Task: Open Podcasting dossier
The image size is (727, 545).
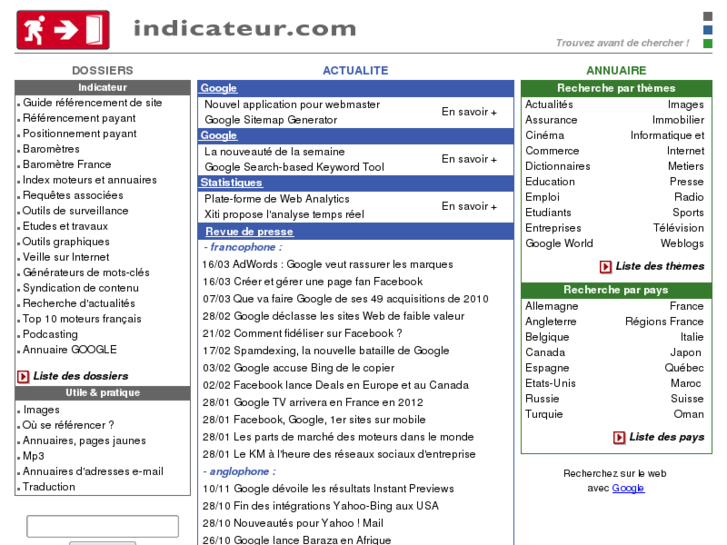Action: (x=50, y=334)
